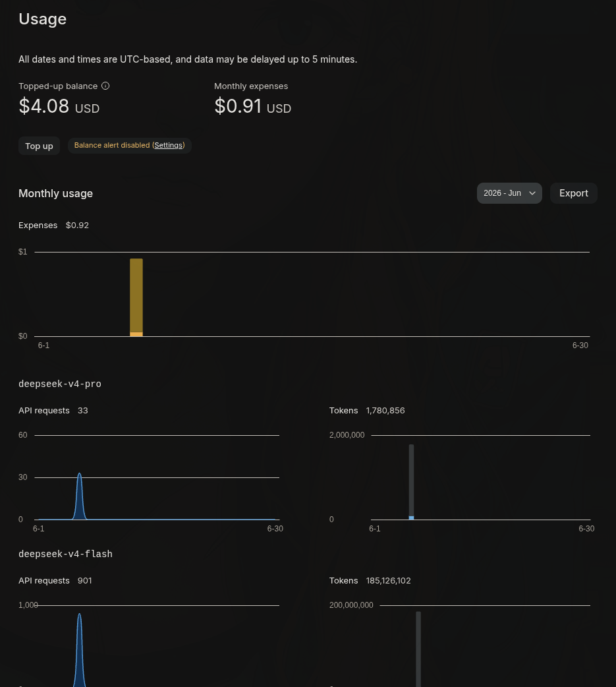Image resolution: width=616 pixels, height=687 pixels.
Task: Click the Tokens 185,126,102 label
Action: (370, 581)
